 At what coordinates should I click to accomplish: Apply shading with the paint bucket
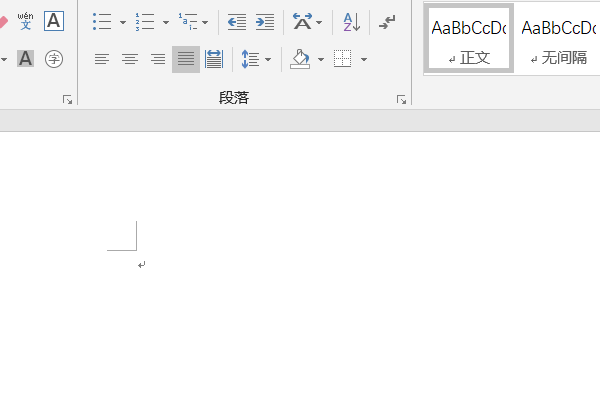coord(300,59)
